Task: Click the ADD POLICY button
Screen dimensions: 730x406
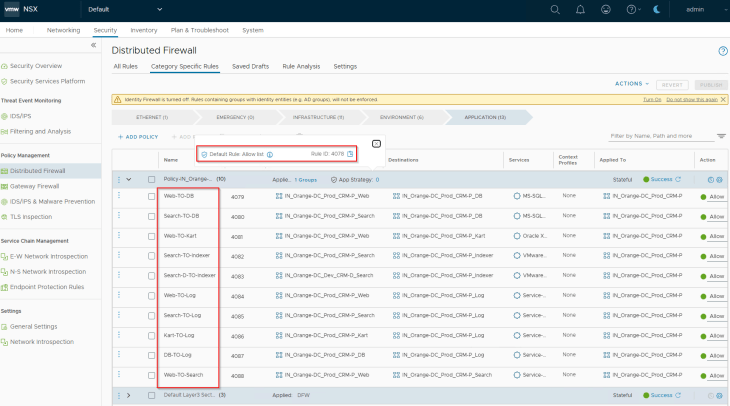Action: click(x=137, y=136)
